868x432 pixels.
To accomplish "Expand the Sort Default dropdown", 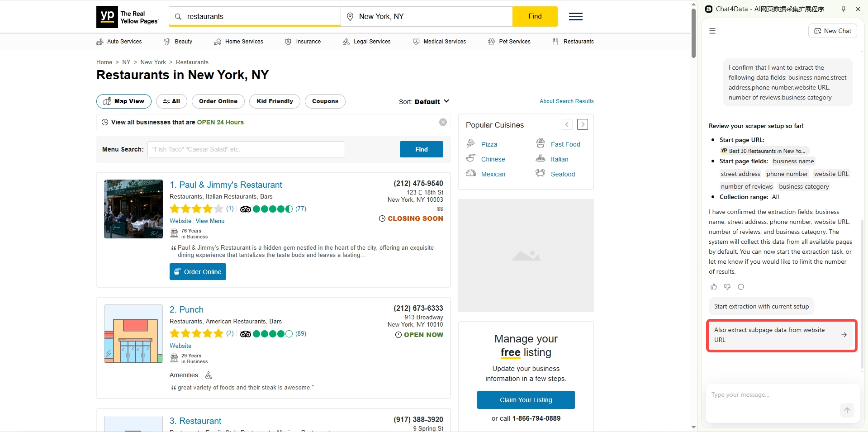I will click(x=424, y=102).
